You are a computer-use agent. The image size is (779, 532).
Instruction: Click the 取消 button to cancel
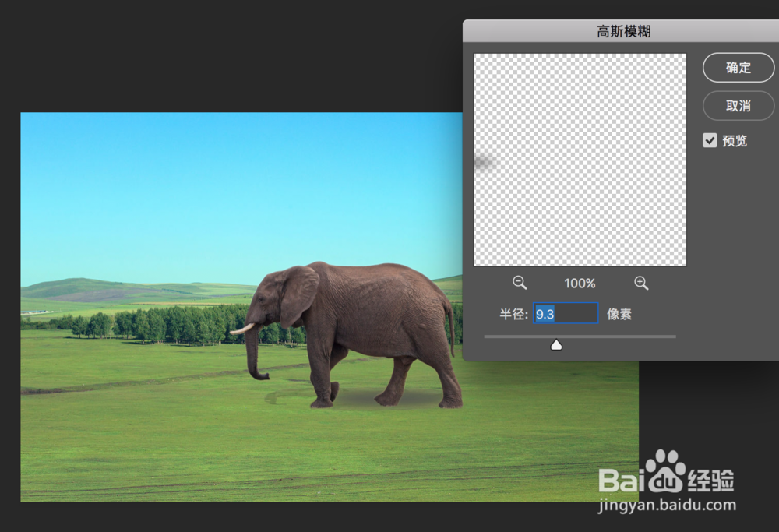(738, 106)
